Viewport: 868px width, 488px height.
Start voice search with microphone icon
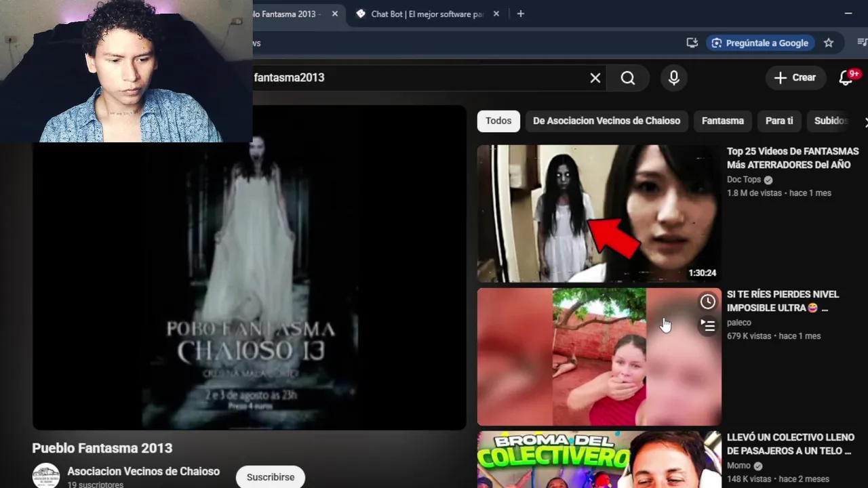click(673, 78)
